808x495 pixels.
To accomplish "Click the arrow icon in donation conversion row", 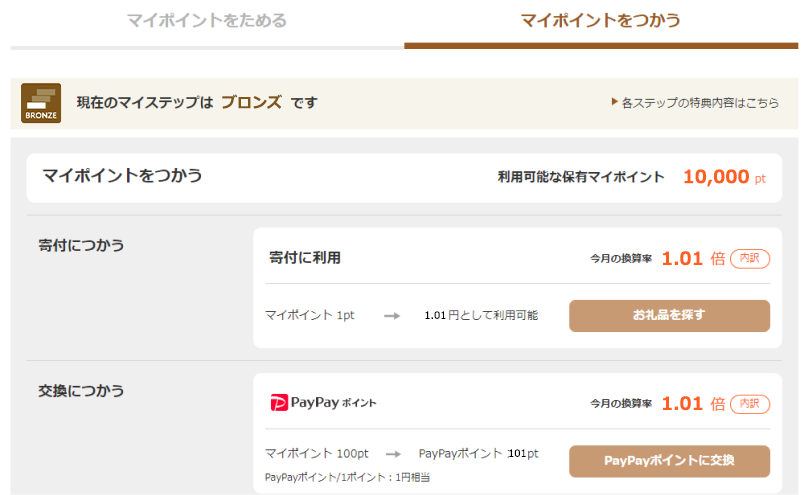I will pos(392,316).
